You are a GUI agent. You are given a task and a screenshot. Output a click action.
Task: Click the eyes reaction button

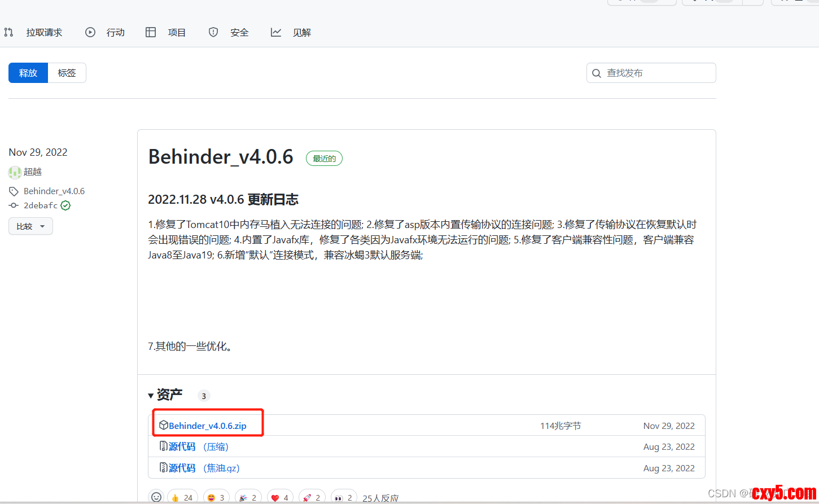click(x=344, y=497)
